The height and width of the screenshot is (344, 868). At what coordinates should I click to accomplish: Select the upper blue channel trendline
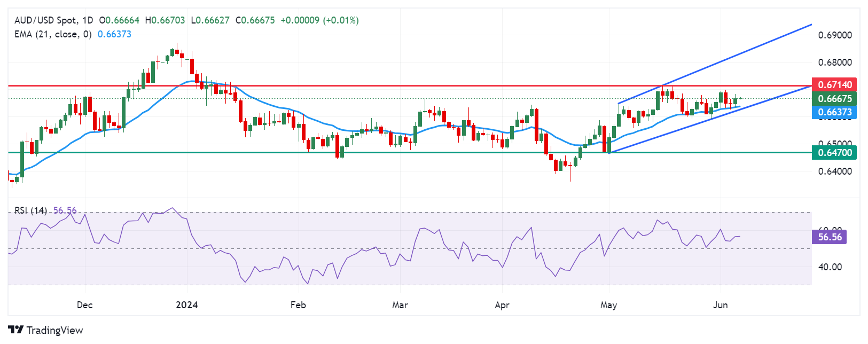click(x=715, y=64)
